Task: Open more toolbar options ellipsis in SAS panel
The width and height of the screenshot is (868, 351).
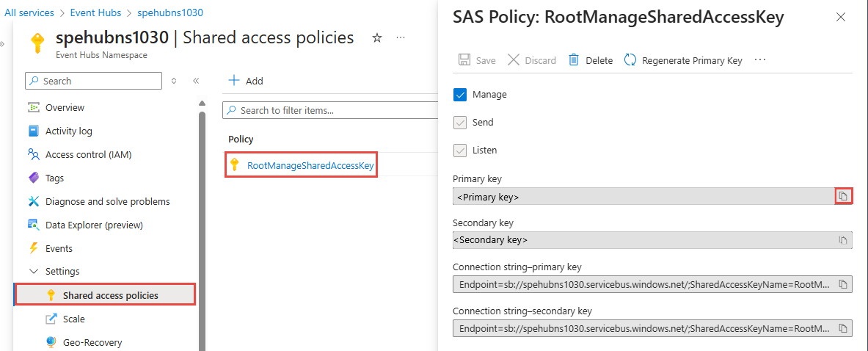Action: tap(760, 60)
